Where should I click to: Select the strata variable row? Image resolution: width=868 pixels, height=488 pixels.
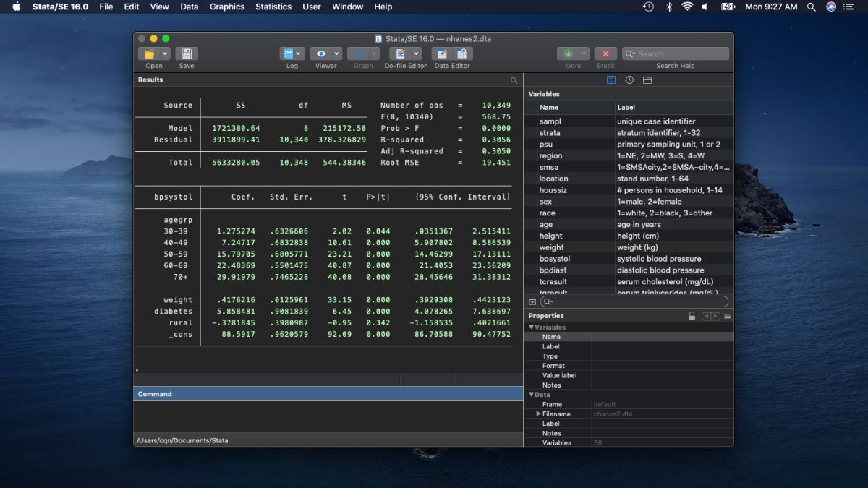pyautogui.click(x=629, y=133)
